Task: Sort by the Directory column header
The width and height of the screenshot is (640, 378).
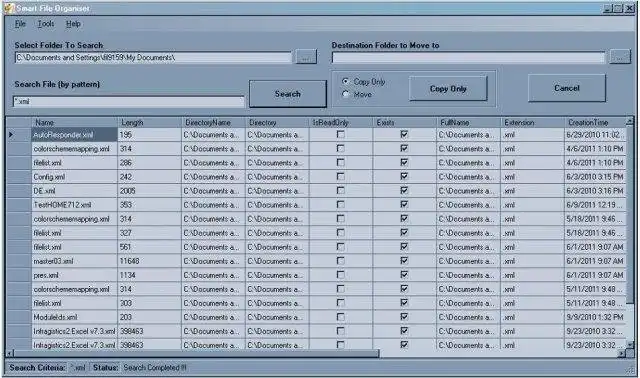Action: (x=277, y=122)
